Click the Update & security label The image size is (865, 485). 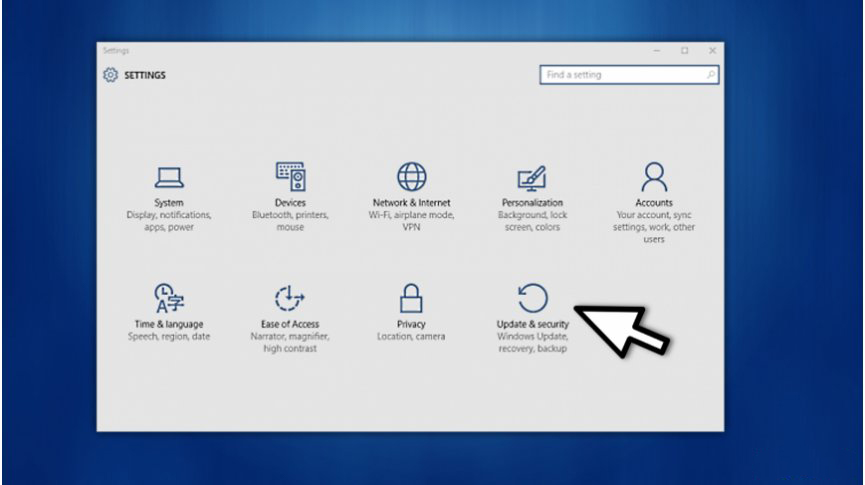click(x=532, y=324)
